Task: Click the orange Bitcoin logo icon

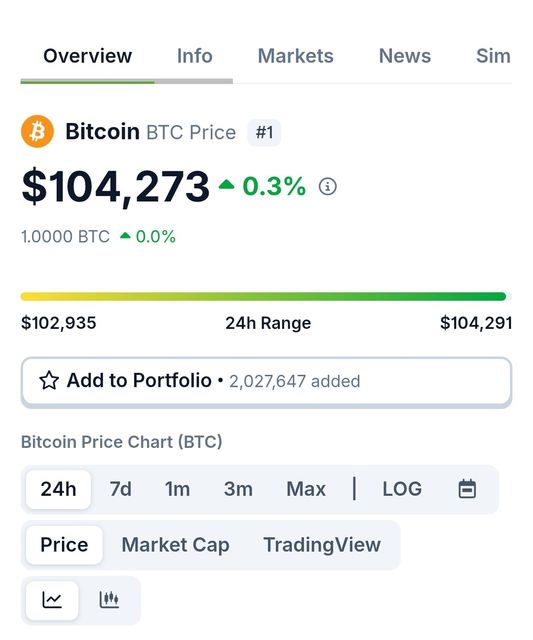Action: (37, 131)
